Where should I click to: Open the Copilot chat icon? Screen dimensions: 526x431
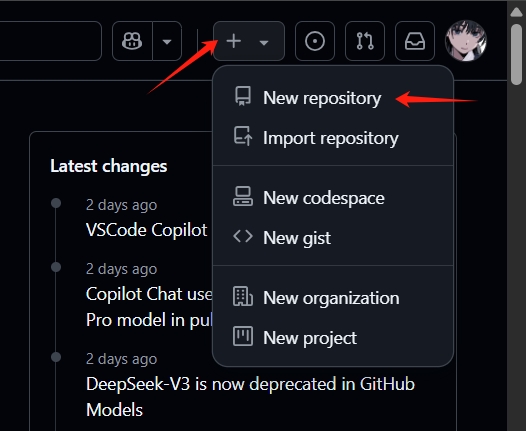point(132,41)
